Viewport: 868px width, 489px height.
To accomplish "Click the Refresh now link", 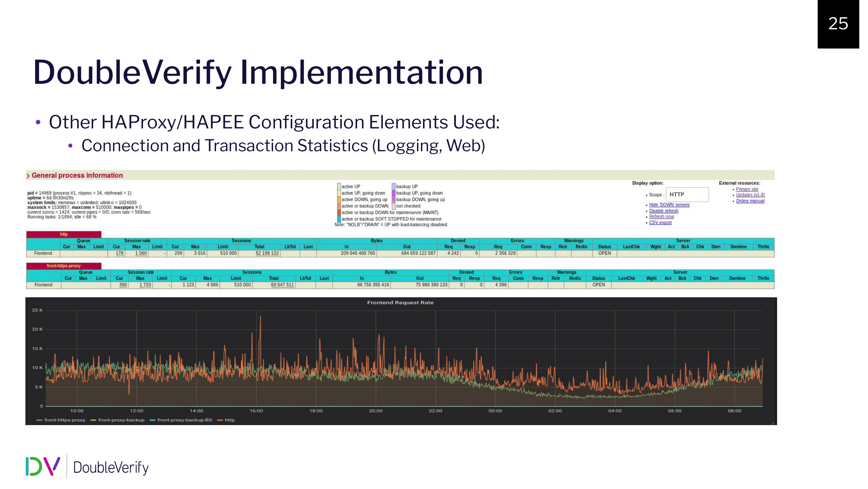I will [x=661, y=217].
